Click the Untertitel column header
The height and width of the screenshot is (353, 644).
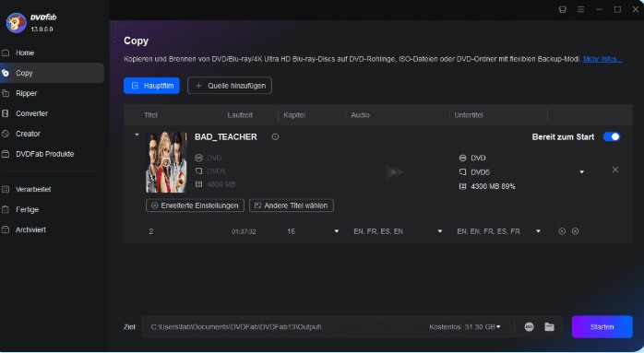point(469,115)
